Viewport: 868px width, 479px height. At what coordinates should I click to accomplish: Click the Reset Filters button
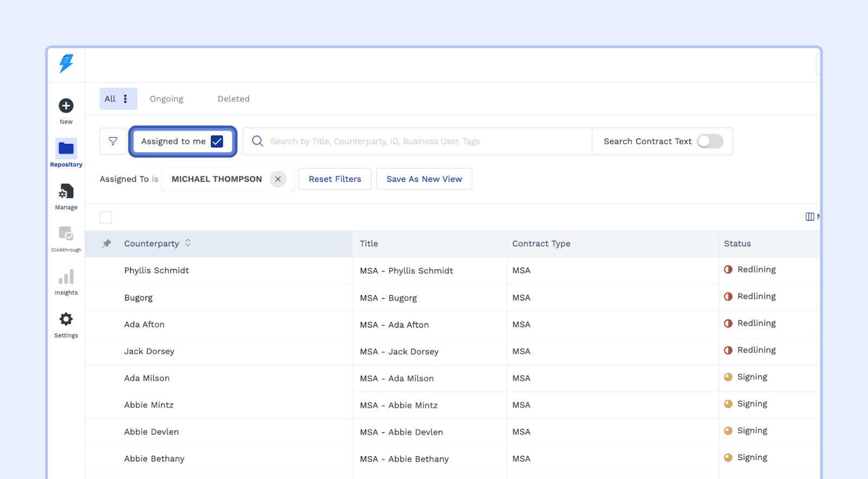tap(335, 179)
